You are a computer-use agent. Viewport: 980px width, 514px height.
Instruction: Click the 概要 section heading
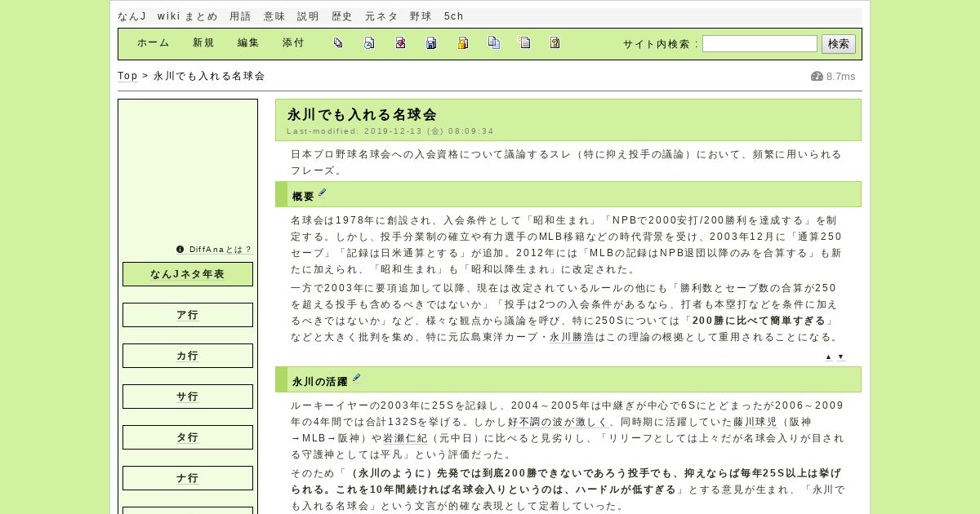pyautogui.click(x=303, y=197)
